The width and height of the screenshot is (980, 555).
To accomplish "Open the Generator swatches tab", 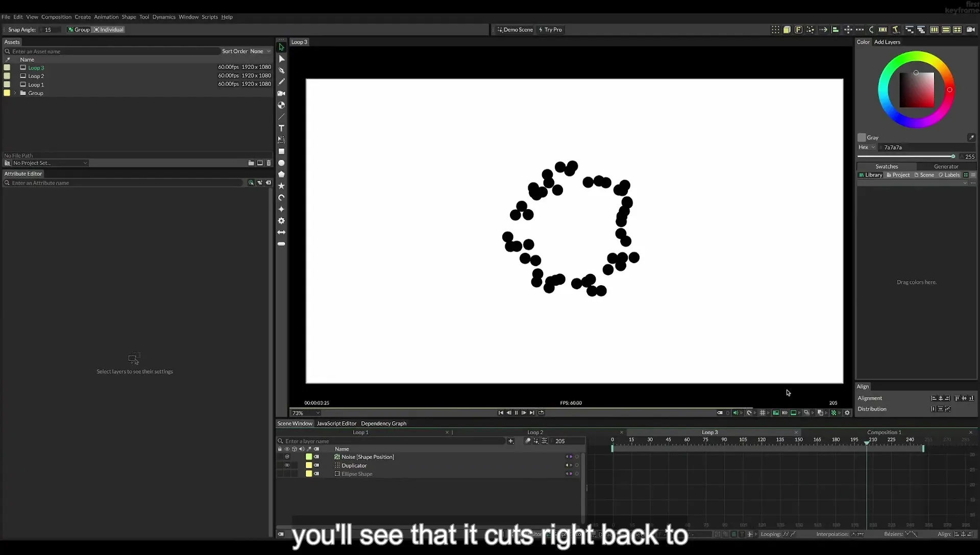I will coord(946,167).
